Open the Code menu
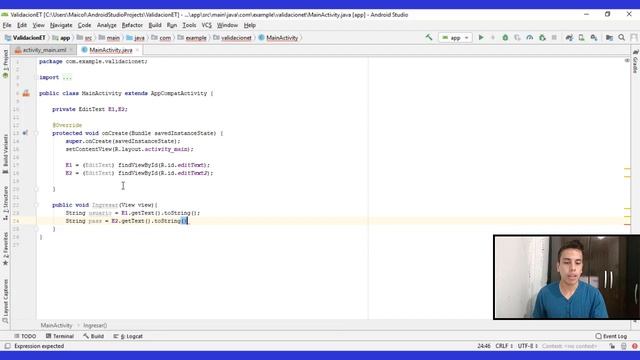This screenshot has height=360, width=640. point(84,25)
